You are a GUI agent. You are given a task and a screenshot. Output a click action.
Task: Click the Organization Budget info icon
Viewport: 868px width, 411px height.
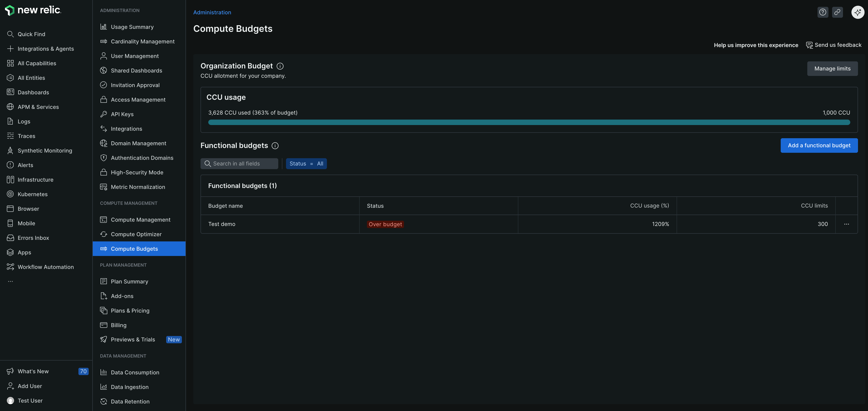click(x=280, y=66)
